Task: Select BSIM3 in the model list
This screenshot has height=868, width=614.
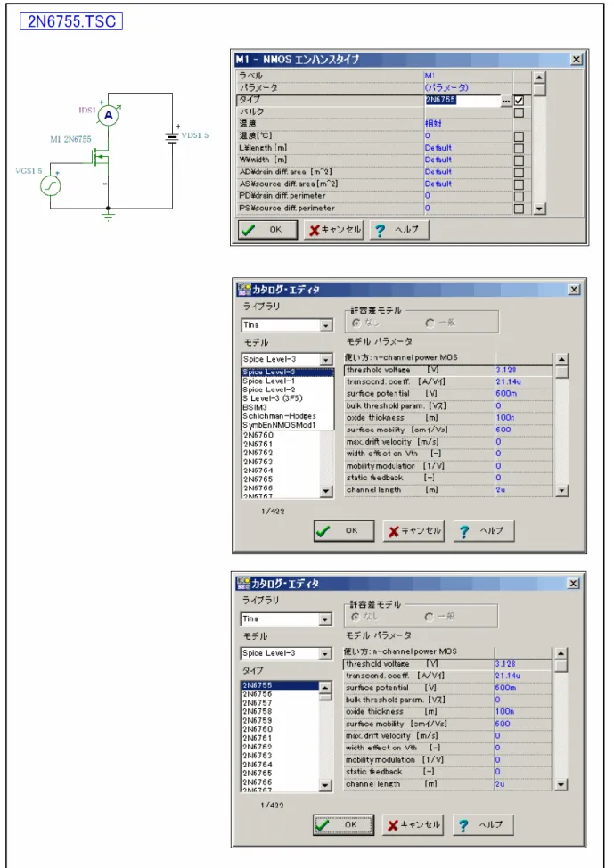Action: (x=287, y=407)
